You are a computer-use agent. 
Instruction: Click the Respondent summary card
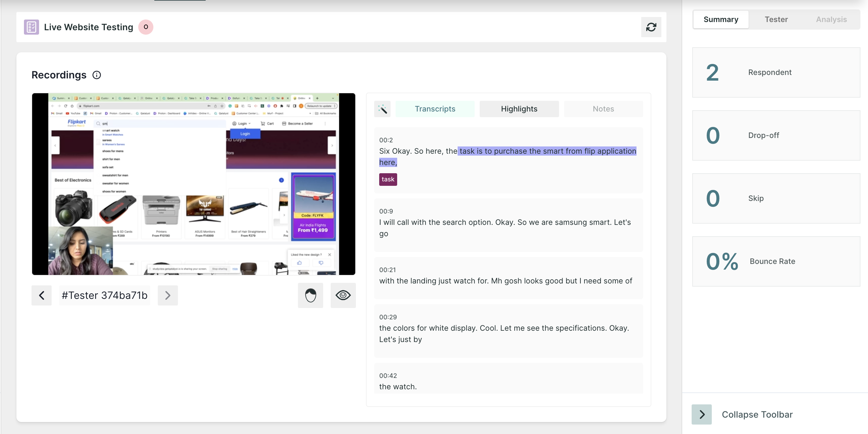(776, 72)
